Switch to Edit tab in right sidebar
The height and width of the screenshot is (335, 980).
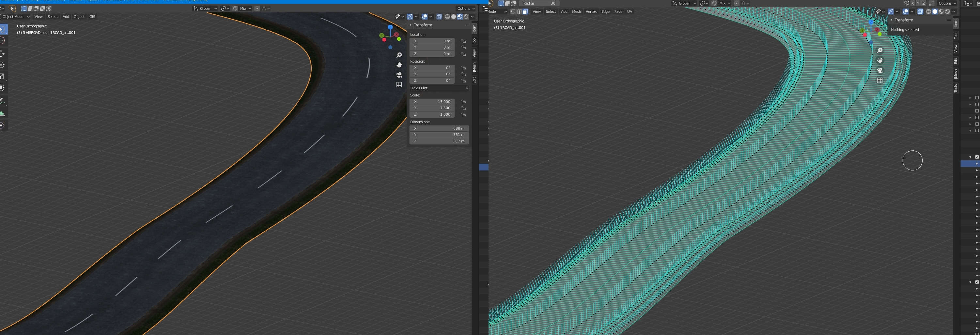click(955, 61)
